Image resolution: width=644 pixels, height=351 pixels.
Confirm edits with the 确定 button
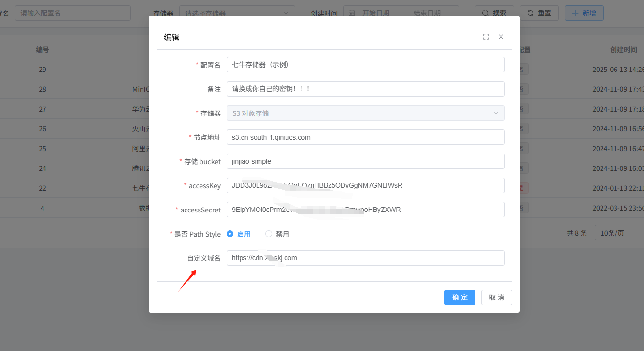[460, 297]
